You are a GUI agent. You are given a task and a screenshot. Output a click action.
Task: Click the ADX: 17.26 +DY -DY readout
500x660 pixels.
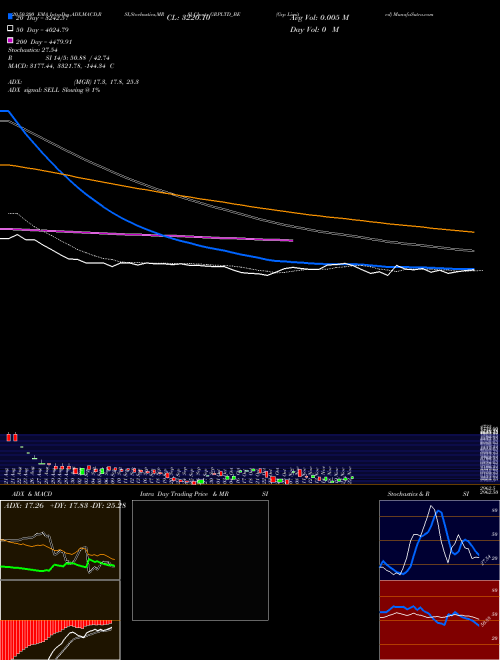point(65,505)
